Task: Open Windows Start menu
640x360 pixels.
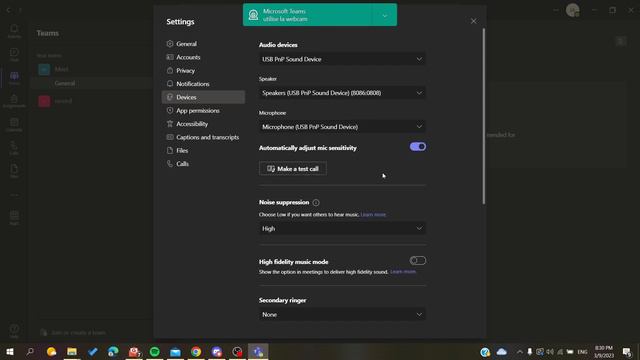Action: pyautogui.click(x=10, y=351)
